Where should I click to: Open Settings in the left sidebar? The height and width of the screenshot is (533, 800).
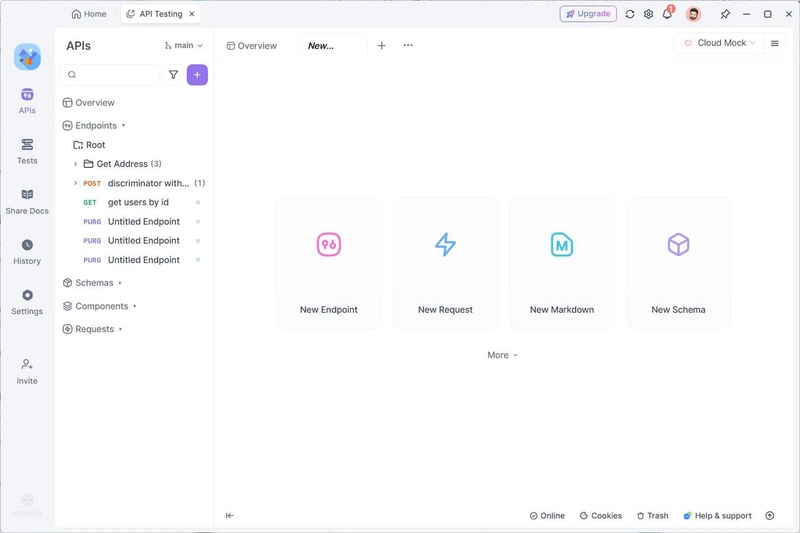27,302
